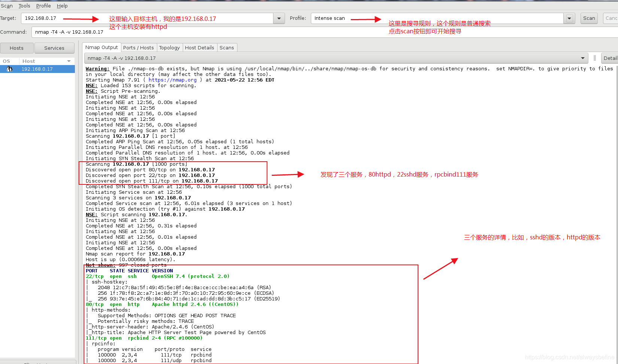Screen dimensions: 618x364
Task: Click the Details button
Action: (x=610, y=58)
